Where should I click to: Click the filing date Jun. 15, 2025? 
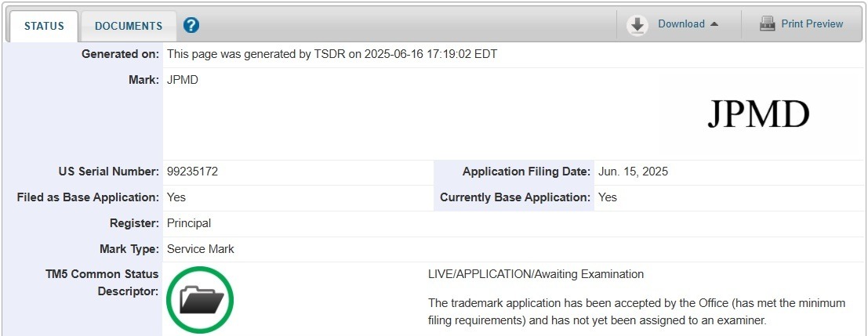click(x=633, y=172)
